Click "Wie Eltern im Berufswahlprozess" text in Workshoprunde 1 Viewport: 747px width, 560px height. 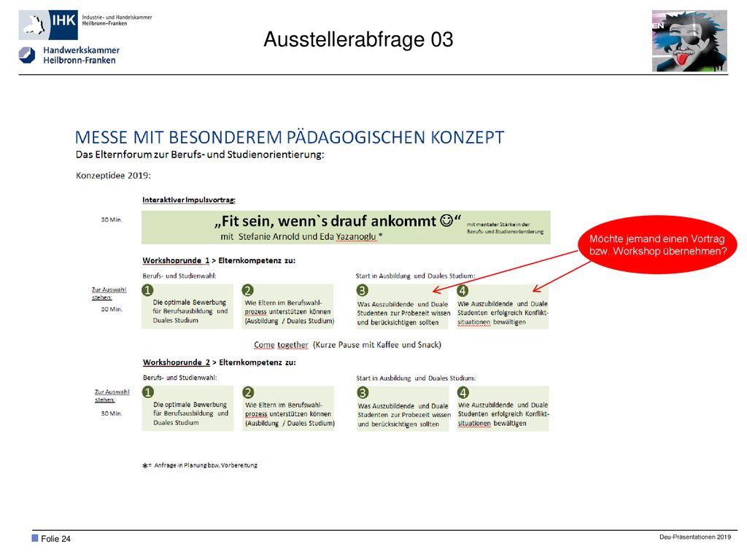[x=289, y=311]
